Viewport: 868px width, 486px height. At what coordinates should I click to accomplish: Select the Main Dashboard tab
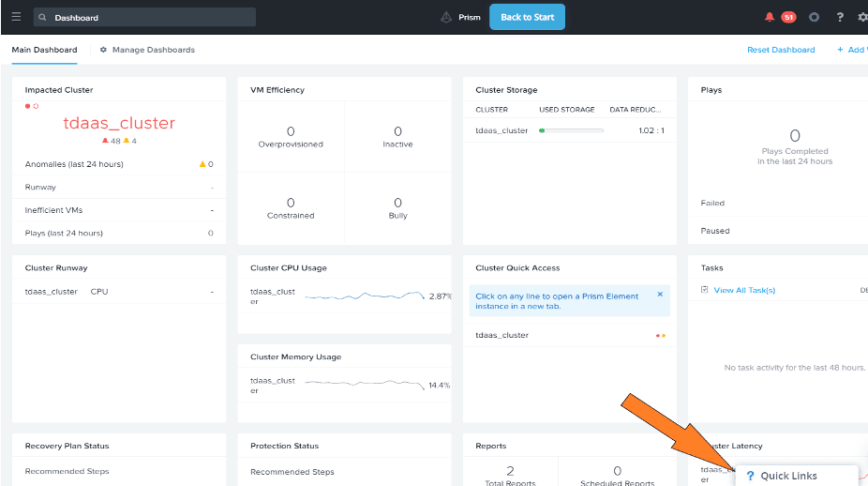coord(44,50)
